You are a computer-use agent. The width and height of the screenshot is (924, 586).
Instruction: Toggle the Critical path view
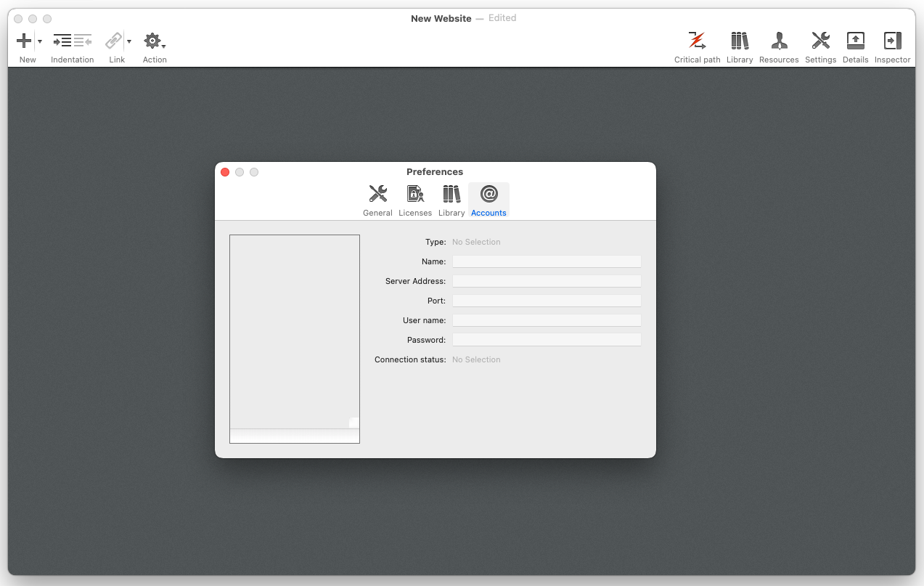(697, 41)
